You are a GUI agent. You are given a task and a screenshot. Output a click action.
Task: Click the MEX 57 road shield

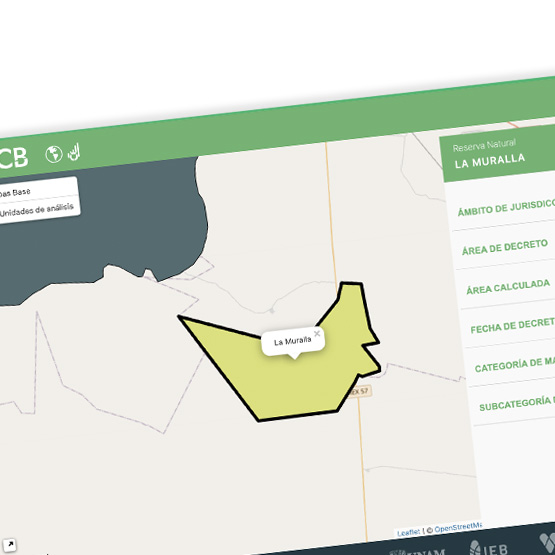360,391
